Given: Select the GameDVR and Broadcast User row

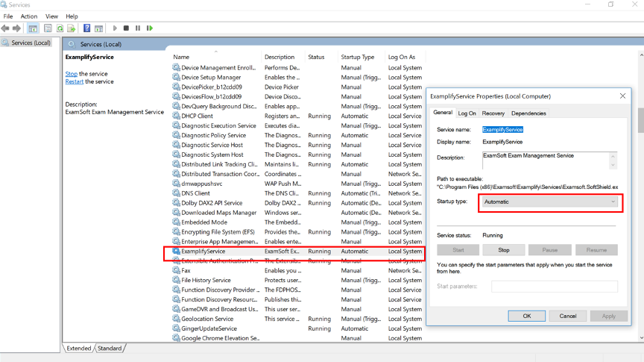Looking at the screenshot, I should (297, 309).
